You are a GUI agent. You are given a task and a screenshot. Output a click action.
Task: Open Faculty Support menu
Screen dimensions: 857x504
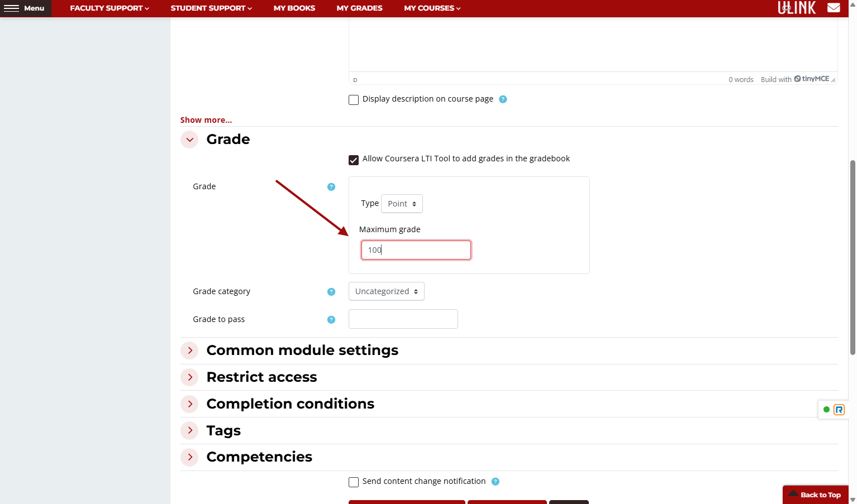109,8
